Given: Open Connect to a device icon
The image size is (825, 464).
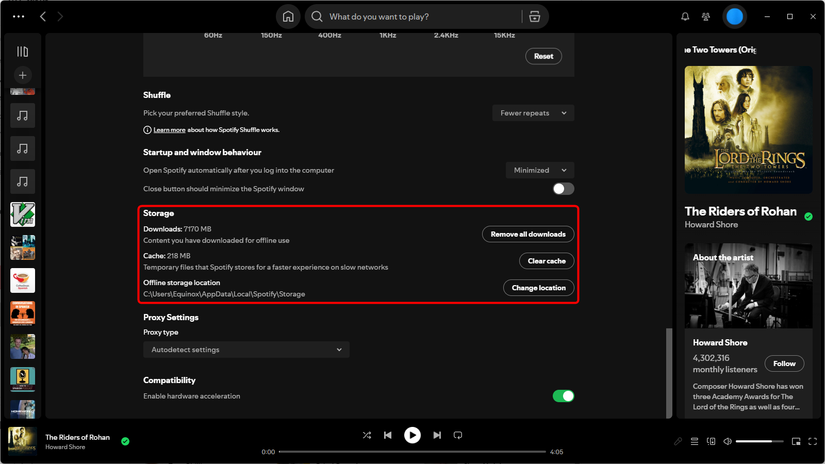Looking at the screenshot, I should pyautogui.click(x=711, y=441).
